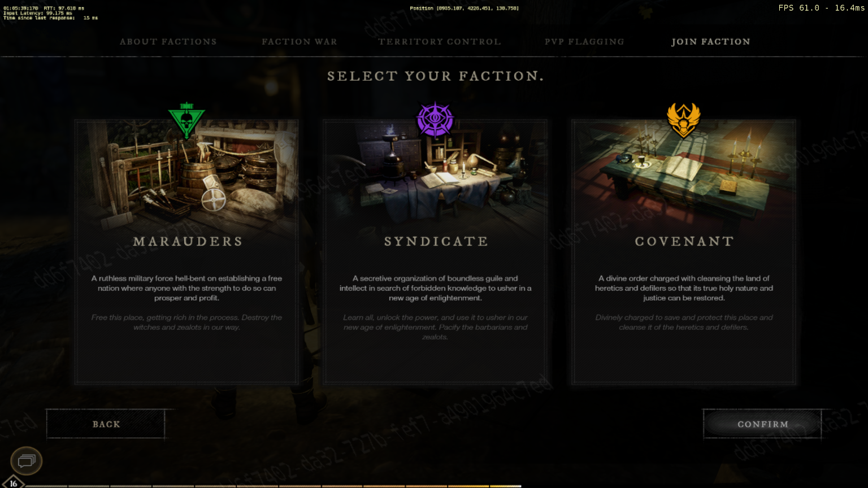Choose the Covenant title text
This screenshot has height=488, width=868.
click(x=684, y=242)
